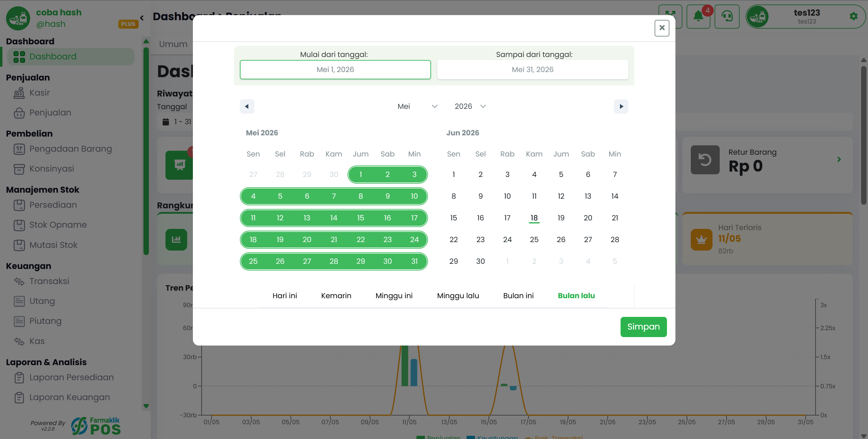This screenshot has height=439, width=868.
Task: Pick May 15 in the Mei 2026 calendar
Action: (360, 218)
